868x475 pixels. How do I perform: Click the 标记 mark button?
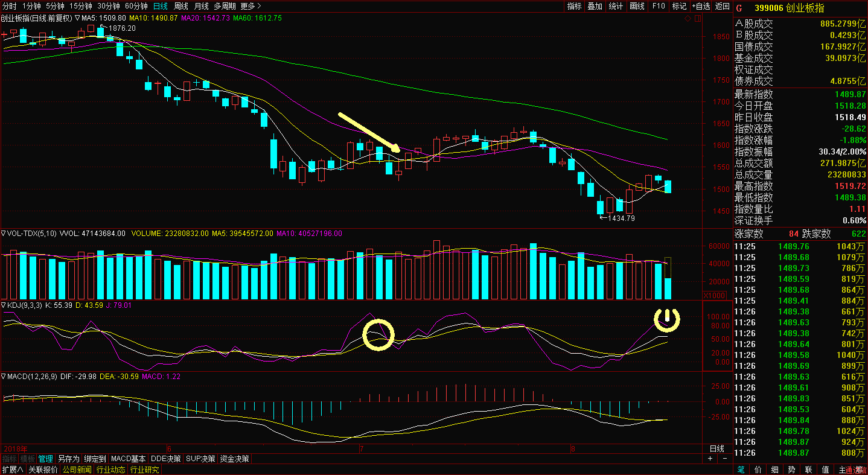tap(679, 6)
